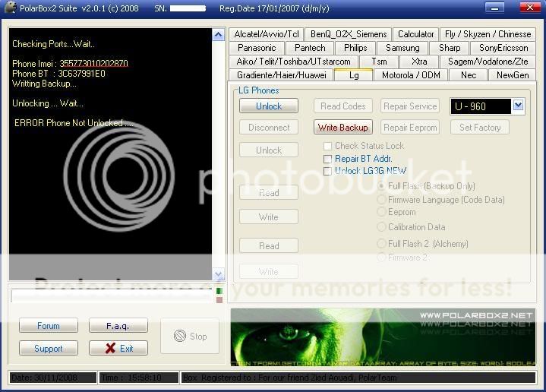Click the Support button
This screenshot has width=546, height=392.
tap(49, 348)
